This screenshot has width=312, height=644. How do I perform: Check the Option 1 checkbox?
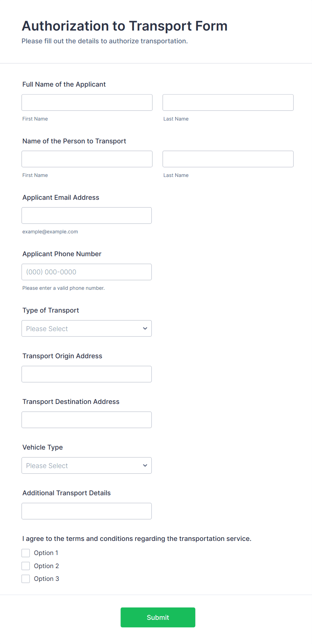[x=26, y=553]
